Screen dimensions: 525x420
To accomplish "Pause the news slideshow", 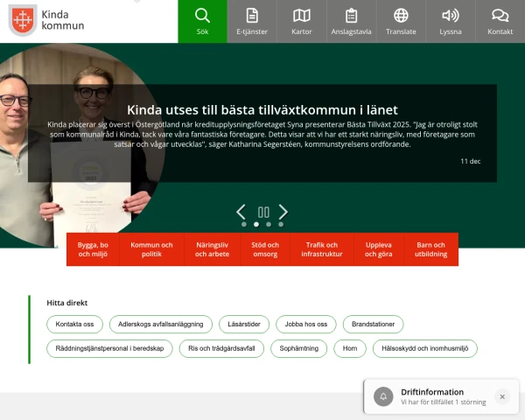I will (x=263, y=212).
